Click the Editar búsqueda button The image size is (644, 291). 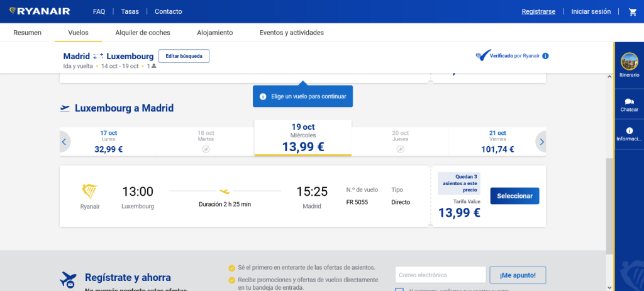[x=184, y=56]
